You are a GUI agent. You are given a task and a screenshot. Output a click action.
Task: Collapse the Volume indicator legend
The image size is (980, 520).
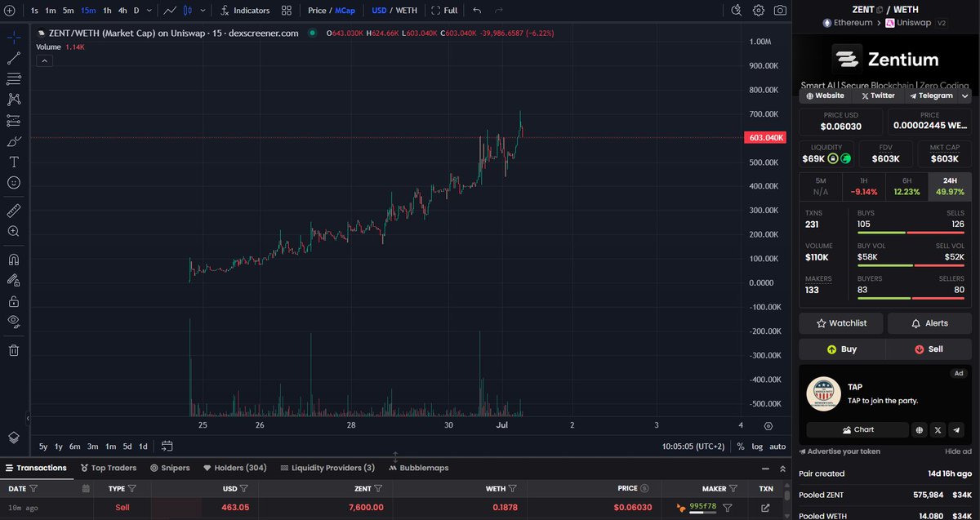coord(44,60)
